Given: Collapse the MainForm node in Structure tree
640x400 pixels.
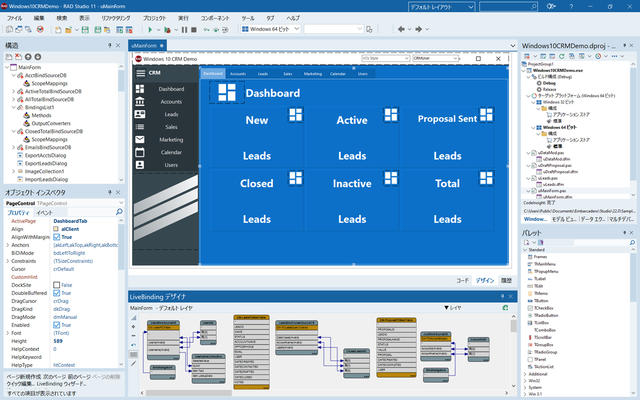Looking at the screenshot, I should (7, 67).
